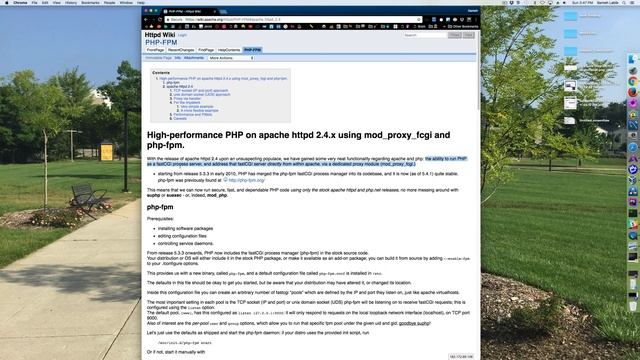The image size is (640, 360).
Task: Click the wiki Search input field
Action: (x=424, y=35)
